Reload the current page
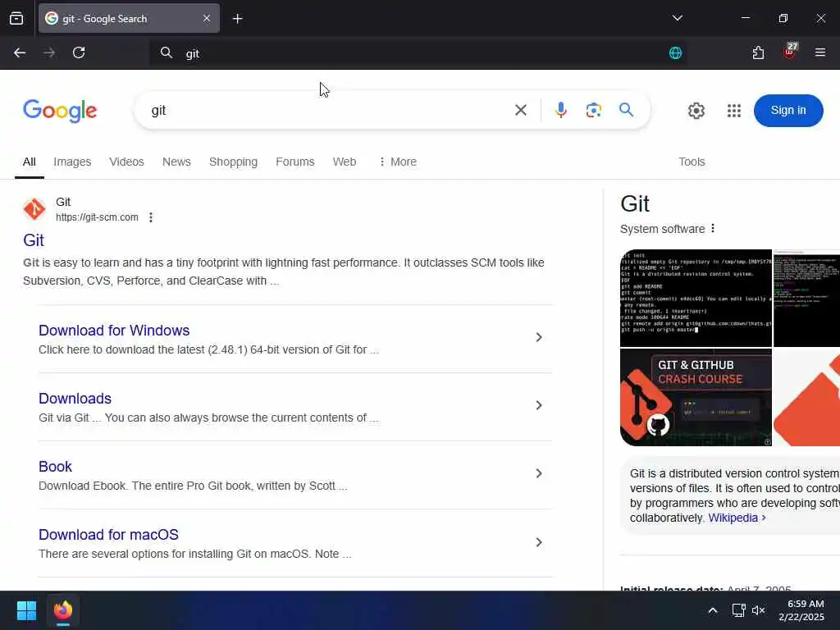 (79, 52)
